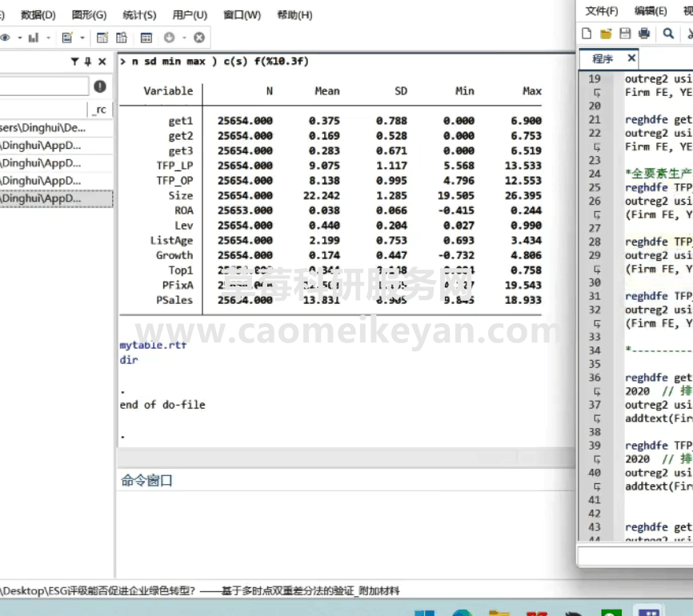693x616 pixels.
Task: Open the mytable.rtf link in results
Action: (153, 345)
